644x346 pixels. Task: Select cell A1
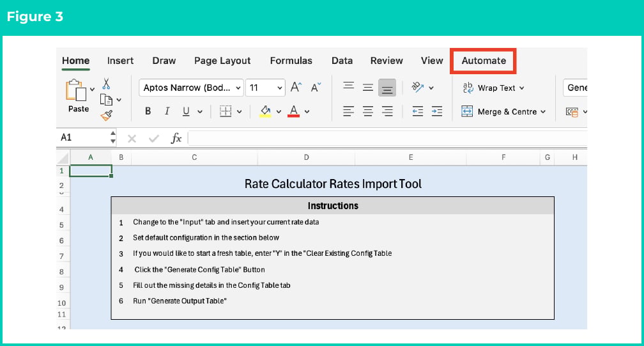tap(91, 171)
